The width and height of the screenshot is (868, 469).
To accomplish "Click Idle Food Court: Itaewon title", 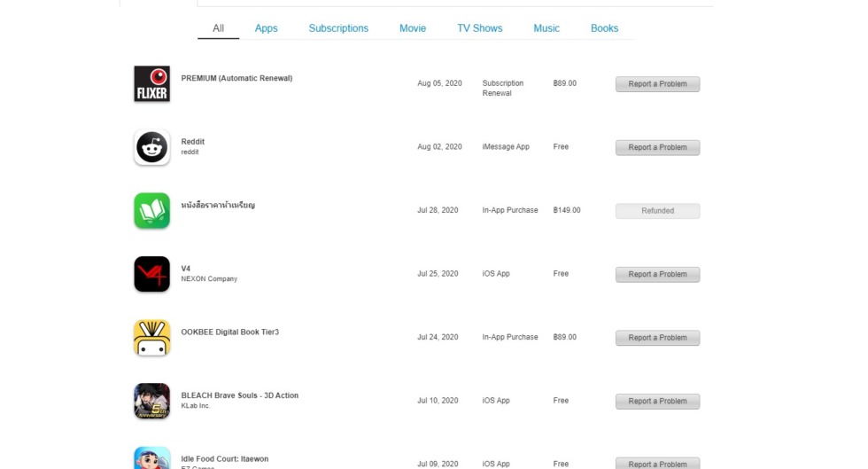I will click(x=224, y=459).
